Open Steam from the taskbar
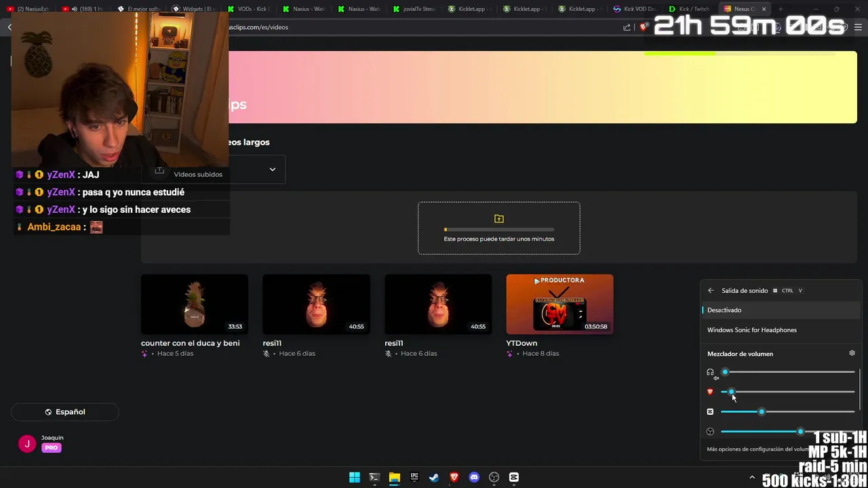The width and height of the screenshot is (868, 488). [434, 477]
